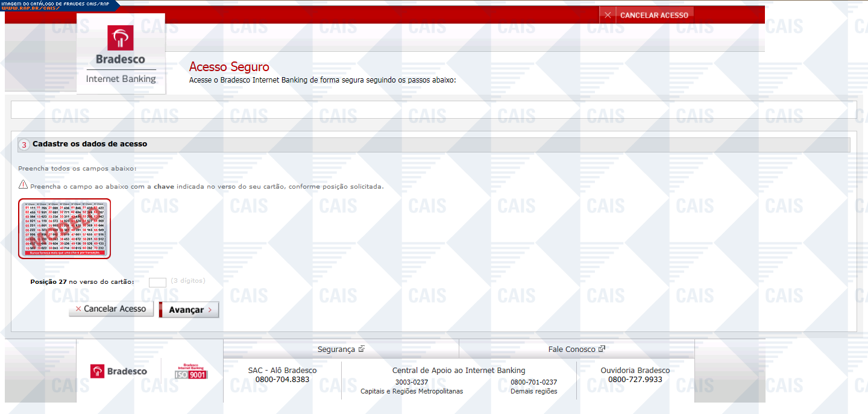Screen dimensions: 868x414
Task: Click the Bradesco Internet Banking logo at top
Action: [x=121, y=54]
